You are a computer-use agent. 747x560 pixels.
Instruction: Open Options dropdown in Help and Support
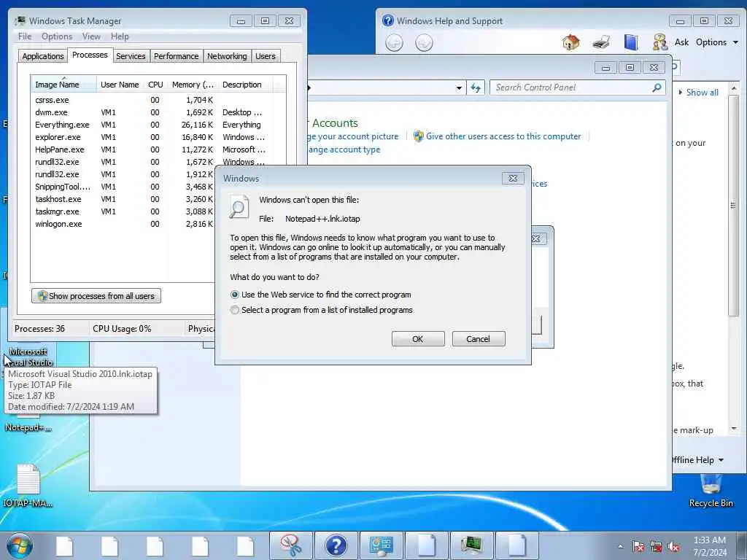click(x=717, y=42)
